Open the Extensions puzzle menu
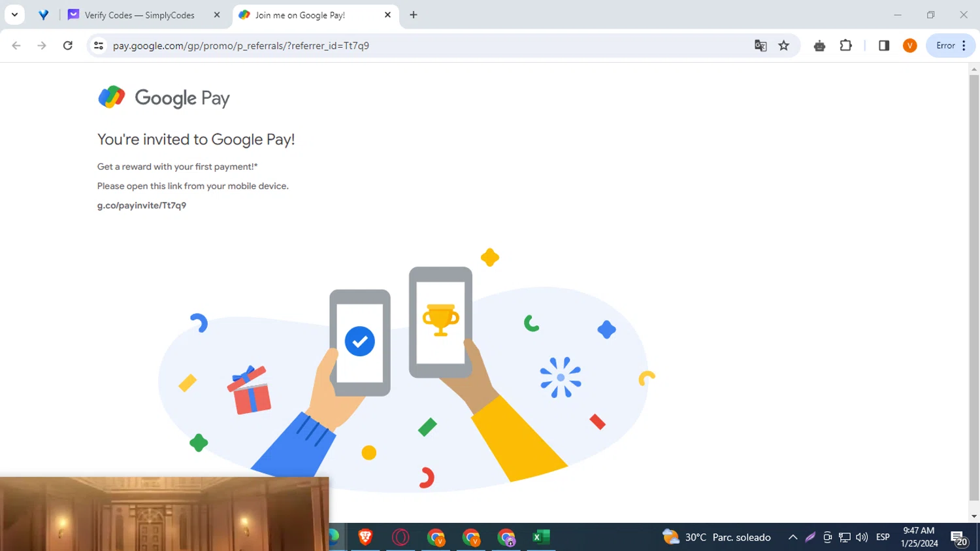The image size is (980, 551). click(x=846, y=46)
